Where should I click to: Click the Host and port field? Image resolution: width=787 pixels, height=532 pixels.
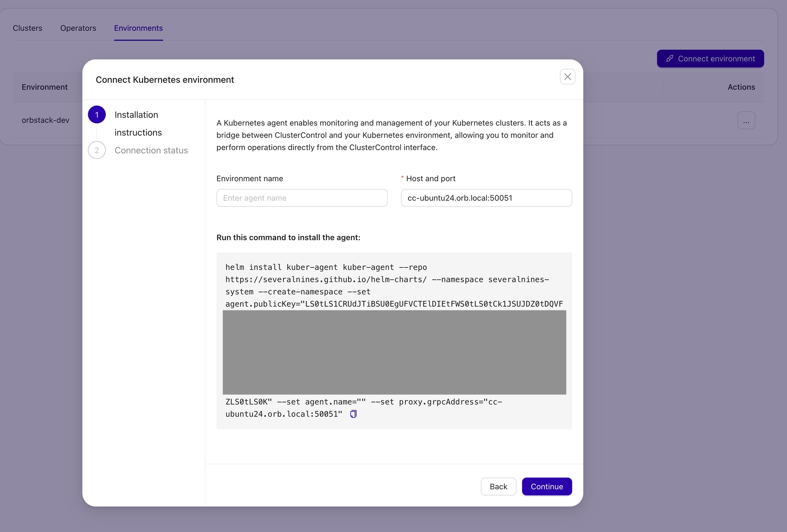486,198
